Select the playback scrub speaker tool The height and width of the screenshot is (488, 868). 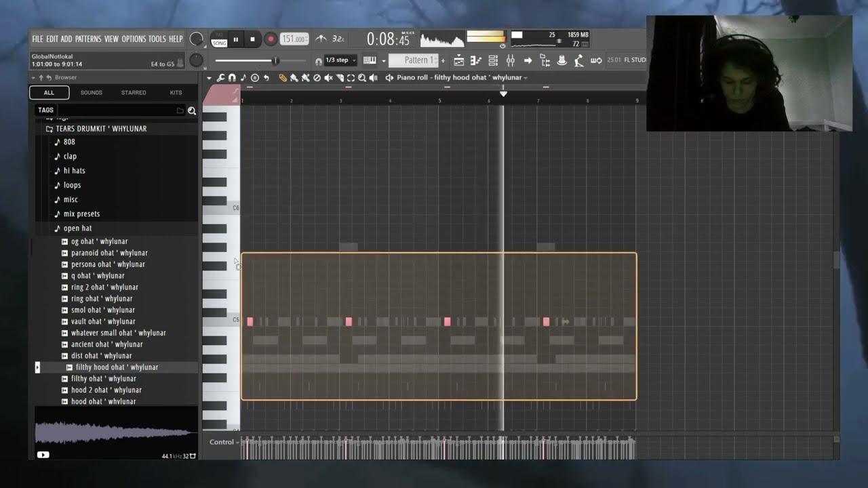[373, 78]
